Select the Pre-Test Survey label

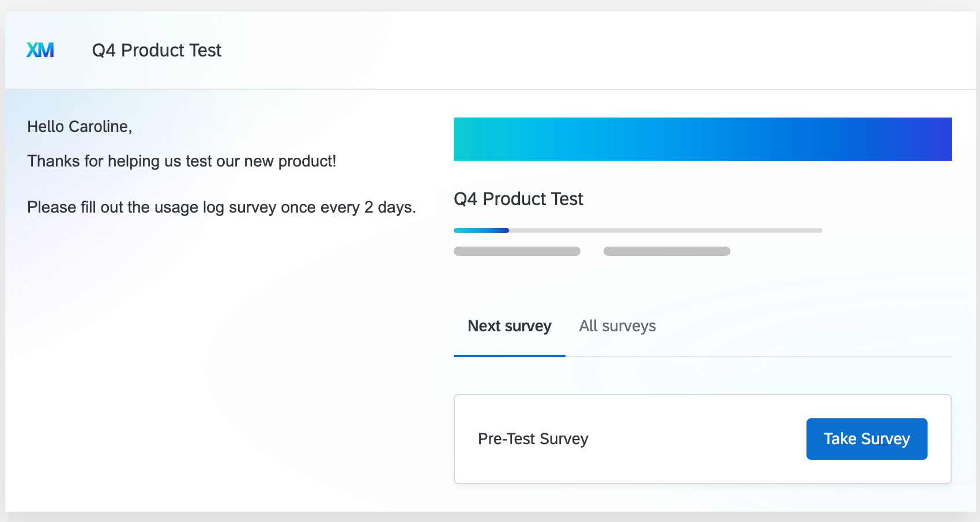(533, 438)
